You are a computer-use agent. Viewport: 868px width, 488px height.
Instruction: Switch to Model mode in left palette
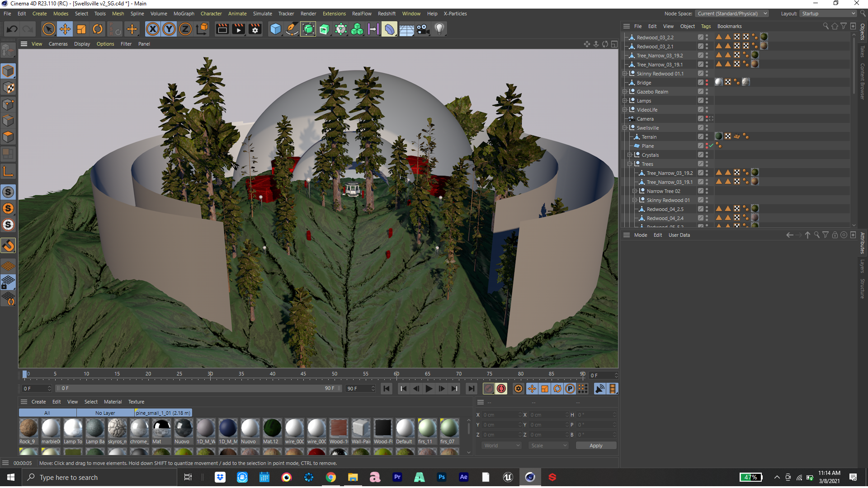tap(8, 71)
